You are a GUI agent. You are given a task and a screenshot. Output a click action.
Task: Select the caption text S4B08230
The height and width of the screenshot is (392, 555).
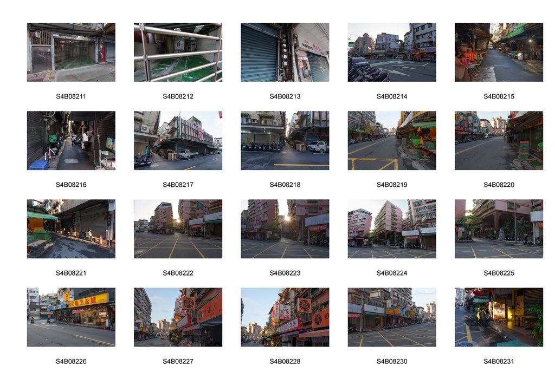[392, 361]
